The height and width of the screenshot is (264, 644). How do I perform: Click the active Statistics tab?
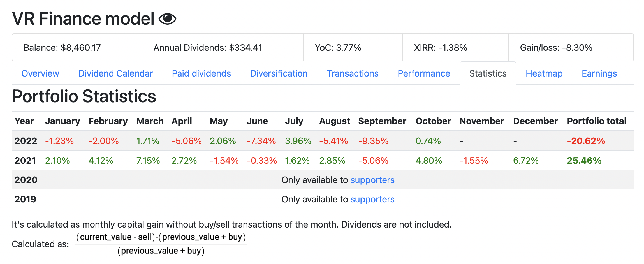click(x=488, y=73)
